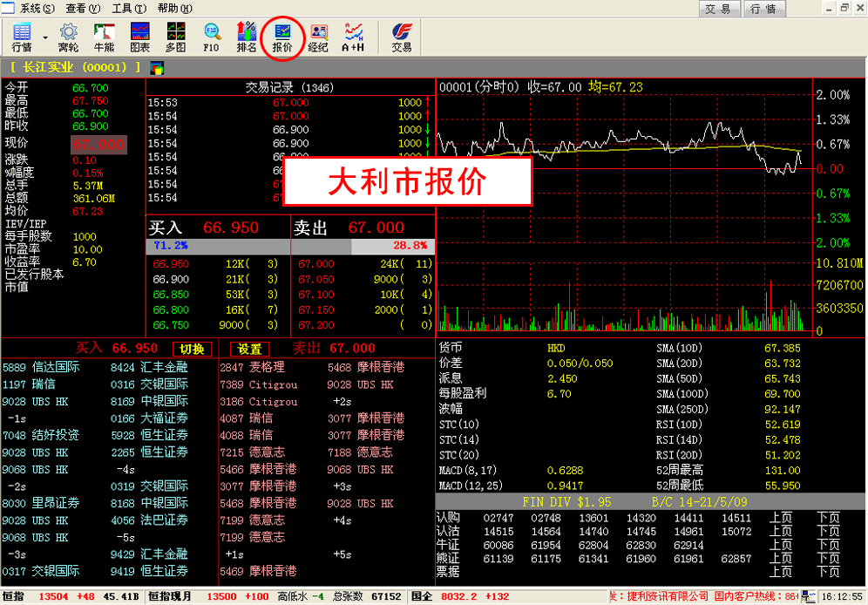Image resolution: width=868 pixels, height=605 pixels.
Task: Click 上页 on the 熊证 row
Action: pos(781,558)
